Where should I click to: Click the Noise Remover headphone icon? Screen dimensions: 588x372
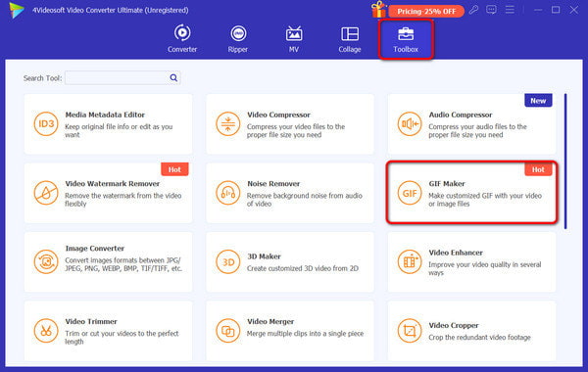(x=227, y=193)
